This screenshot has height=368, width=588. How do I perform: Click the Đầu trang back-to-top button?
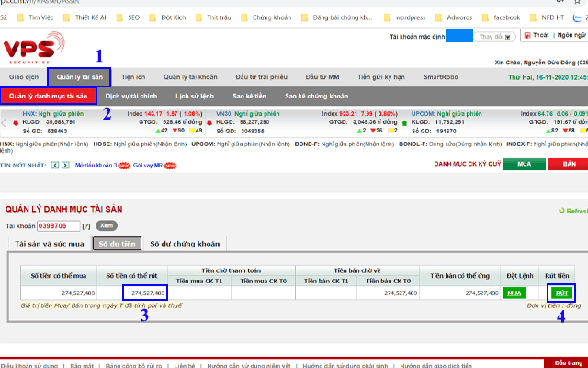pyautogui.click(x=568, y=363)
